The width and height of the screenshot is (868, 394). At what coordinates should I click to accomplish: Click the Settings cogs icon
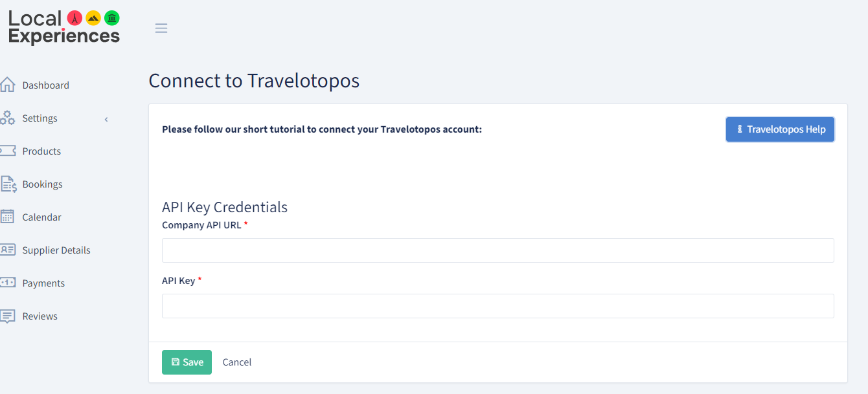click(x=8, y=118)
